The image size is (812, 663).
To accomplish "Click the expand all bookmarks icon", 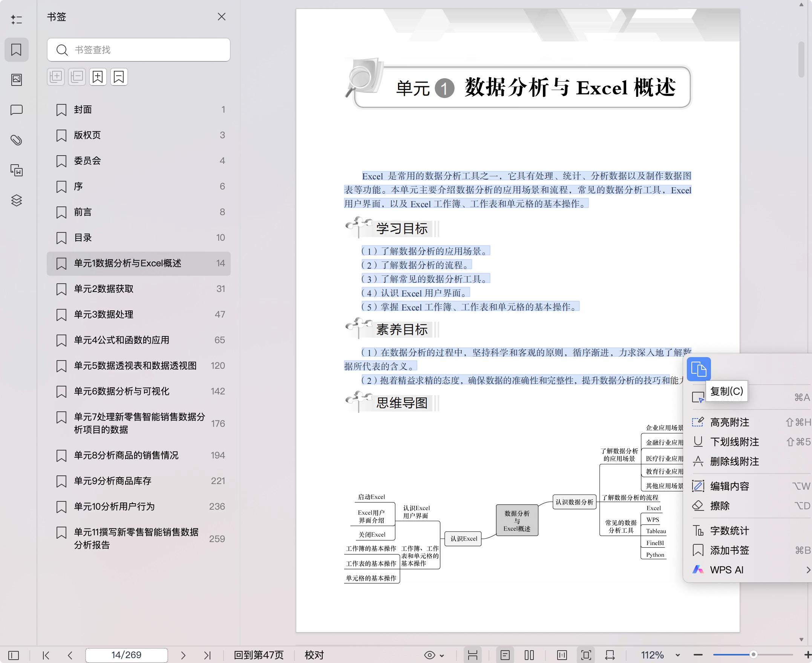I will 56,77.
